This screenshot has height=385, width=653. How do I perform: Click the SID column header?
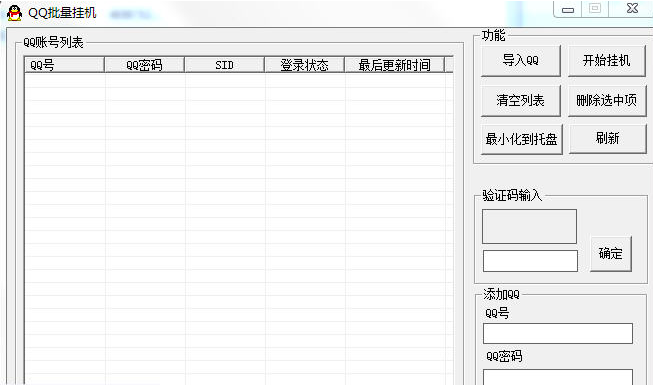[x=224, y=65]
